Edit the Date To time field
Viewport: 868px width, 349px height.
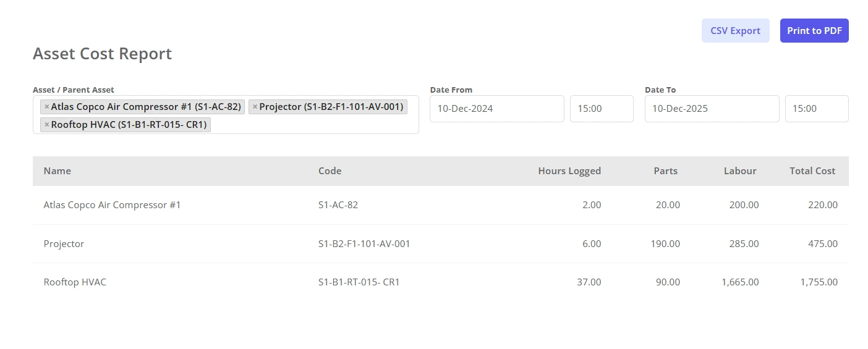(817, 109)
